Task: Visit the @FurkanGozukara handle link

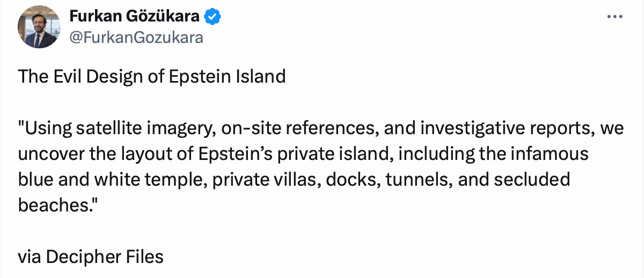Action: tap(136, 37)
